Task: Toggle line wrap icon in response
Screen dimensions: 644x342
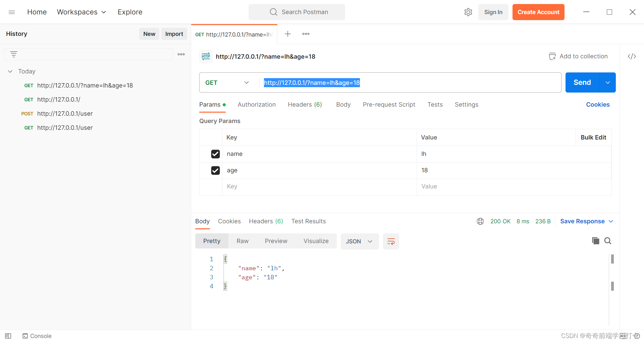Action: click(391, 241)
